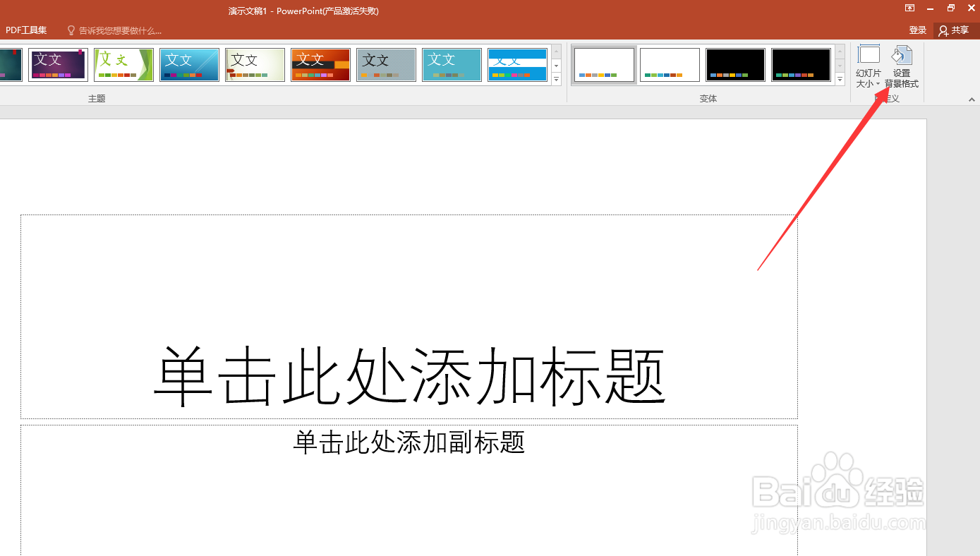Screen dimensions: 980x556
Task: Click the ribbon display options icon
Action: (909, 8)
